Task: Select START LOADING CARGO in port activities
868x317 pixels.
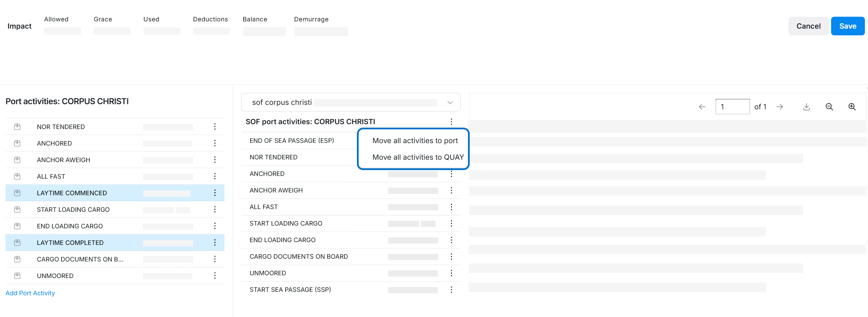Action: tap(115, 209)
